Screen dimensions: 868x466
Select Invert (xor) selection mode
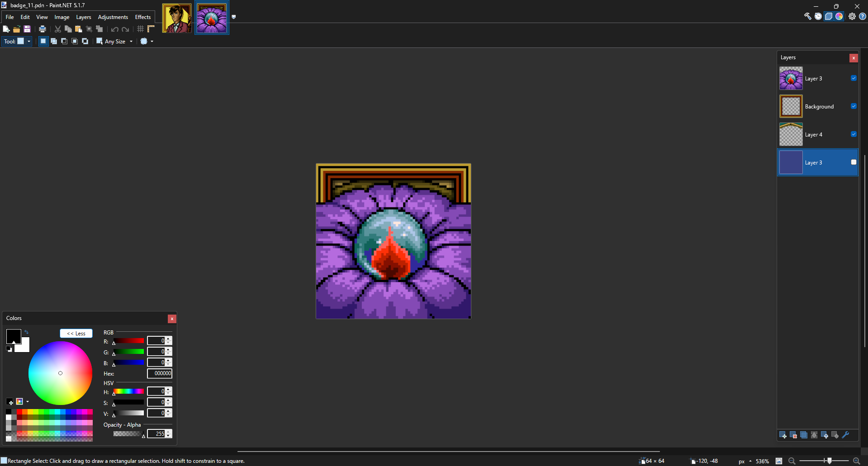click(x=85, y=41)
